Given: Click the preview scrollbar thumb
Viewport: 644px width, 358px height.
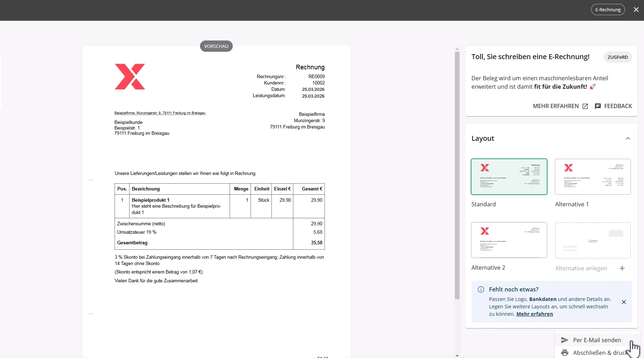Looking at the screenshot, I should [457, 176].
